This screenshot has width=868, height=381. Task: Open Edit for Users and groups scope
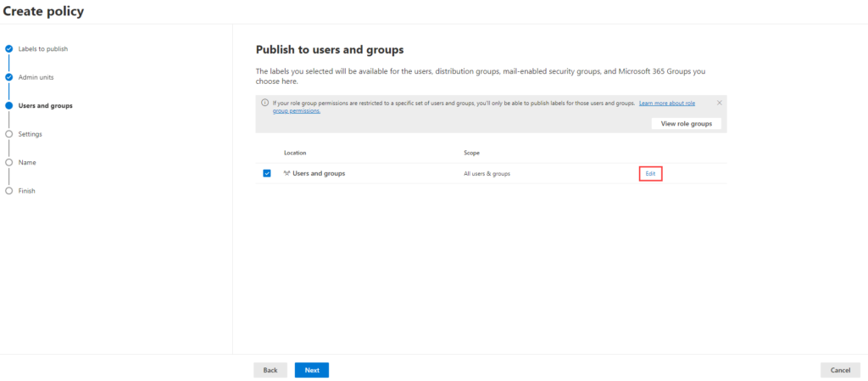point(650,173)
